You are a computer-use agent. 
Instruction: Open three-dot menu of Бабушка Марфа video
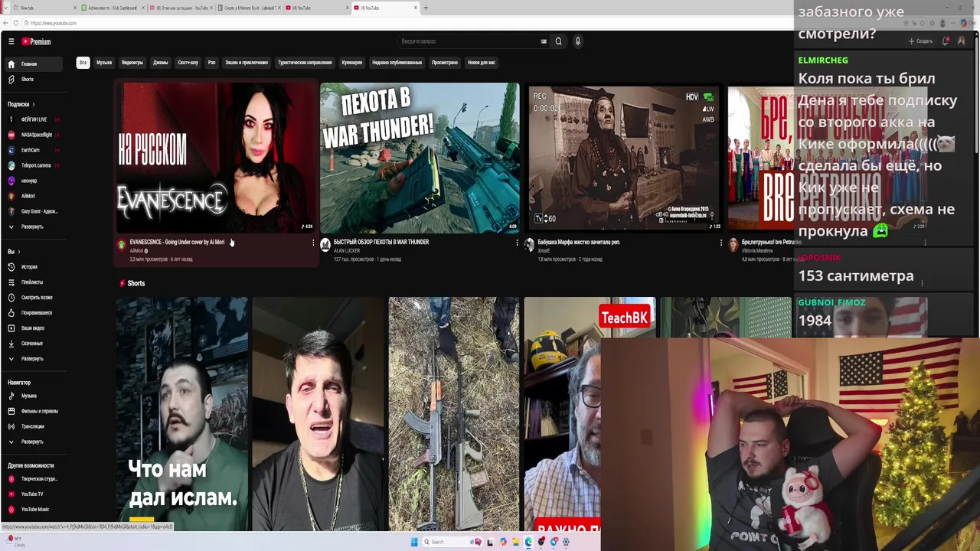(720, 243)
